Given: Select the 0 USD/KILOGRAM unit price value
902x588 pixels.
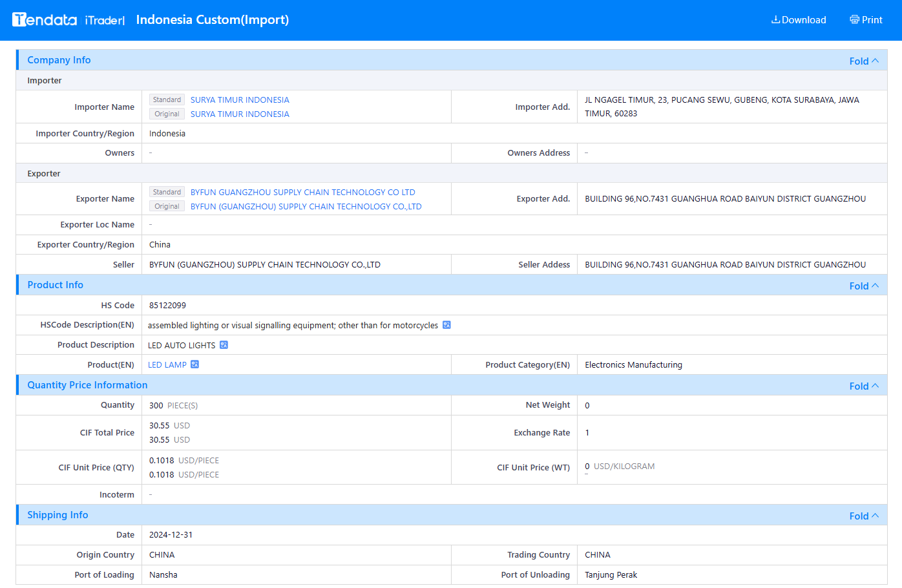Looking at the screenshot, I should tap(620, 466).
